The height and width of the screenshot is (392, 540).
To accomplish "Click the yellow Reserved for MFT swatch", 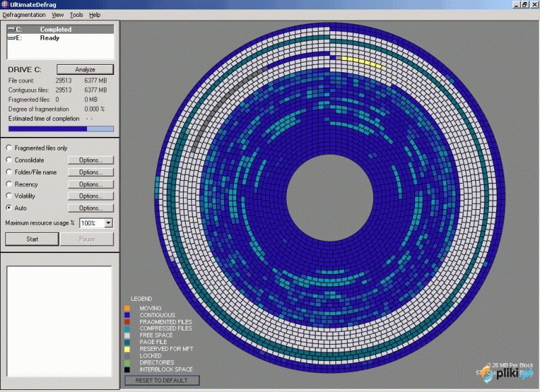I will pyautogui.click(x=127, y=349).
